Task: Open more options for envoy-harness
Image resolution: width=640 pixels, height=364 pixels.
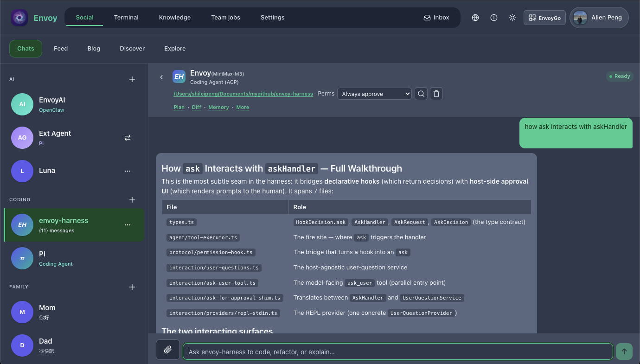Action: point(128,225)
